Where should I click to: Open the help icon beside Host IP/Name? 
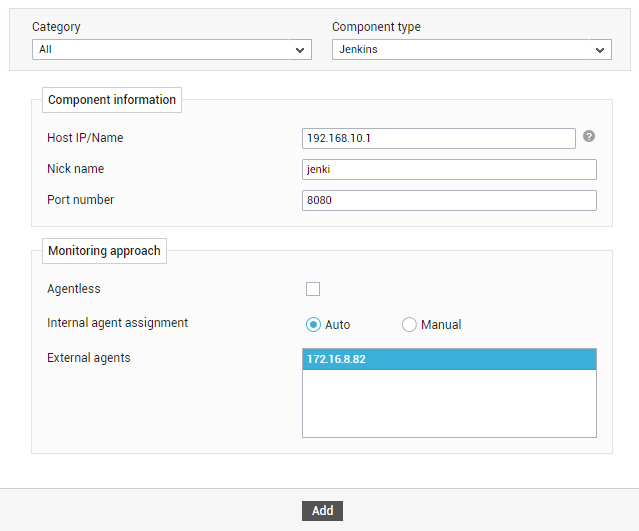[588, 136]
